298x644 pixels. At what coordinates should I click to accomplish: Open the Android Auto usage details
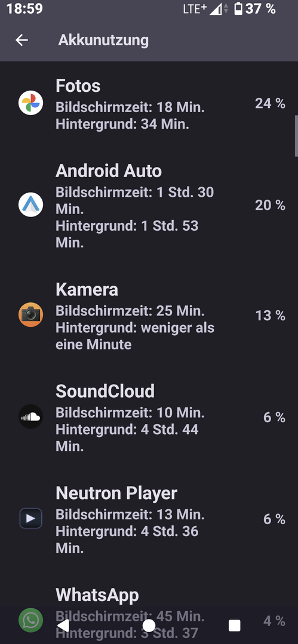tap(149, 205)
